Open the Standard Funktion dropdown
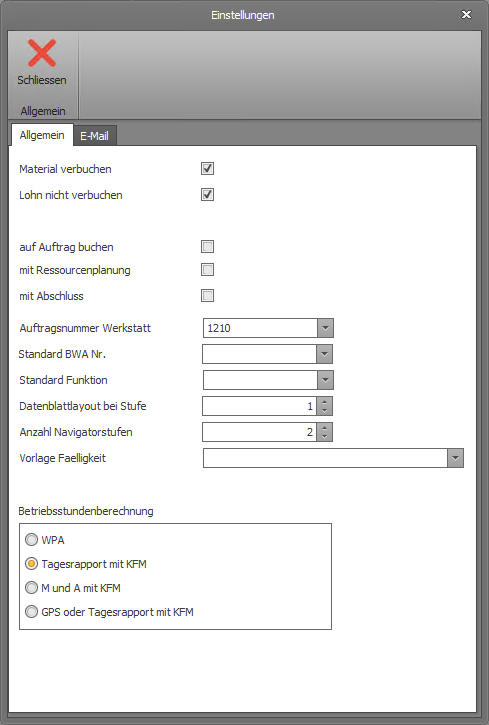The width and height of the screenshot is (489, 725). 325,380
